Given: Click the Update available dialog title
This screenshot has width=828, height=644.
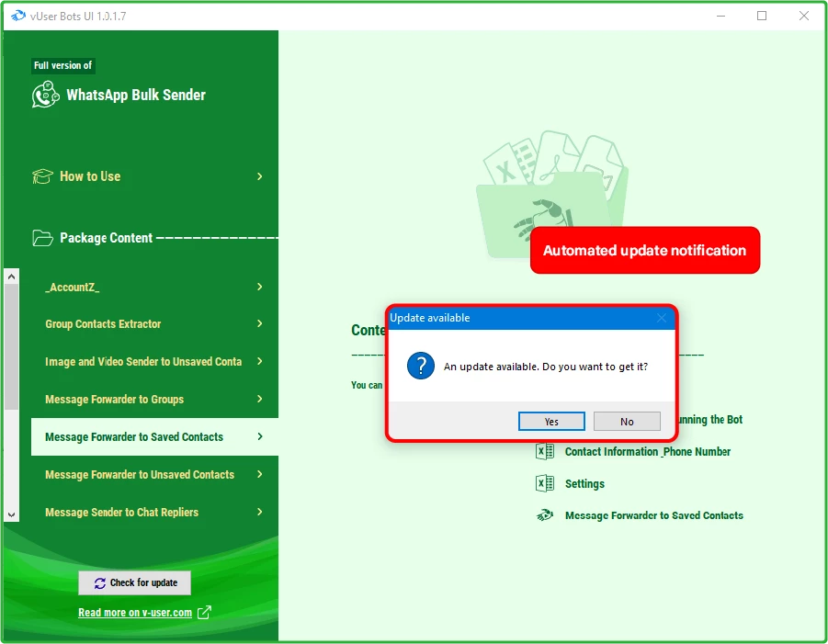Looking at the screenshot, I should (430, 318).
